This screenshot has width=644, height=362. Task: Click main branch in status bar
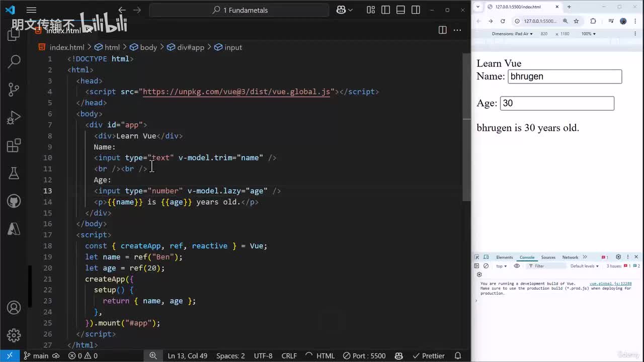pos(36,355)
